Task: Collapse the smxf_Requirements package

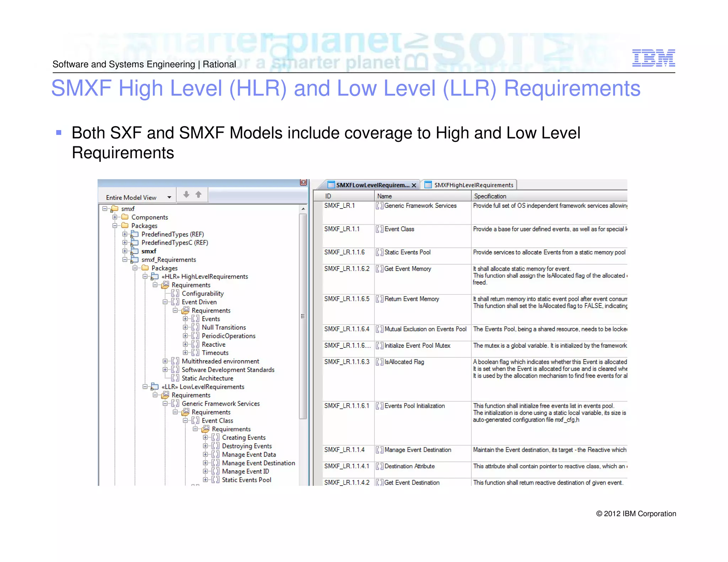Action: 125,260
